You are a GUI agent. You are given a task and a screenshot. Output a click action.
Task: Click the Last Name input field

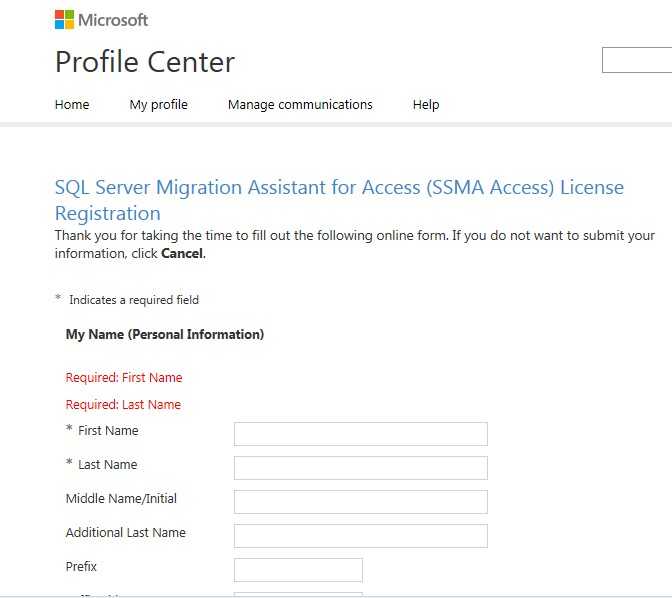pyautogui.click(x=361, y=468)
